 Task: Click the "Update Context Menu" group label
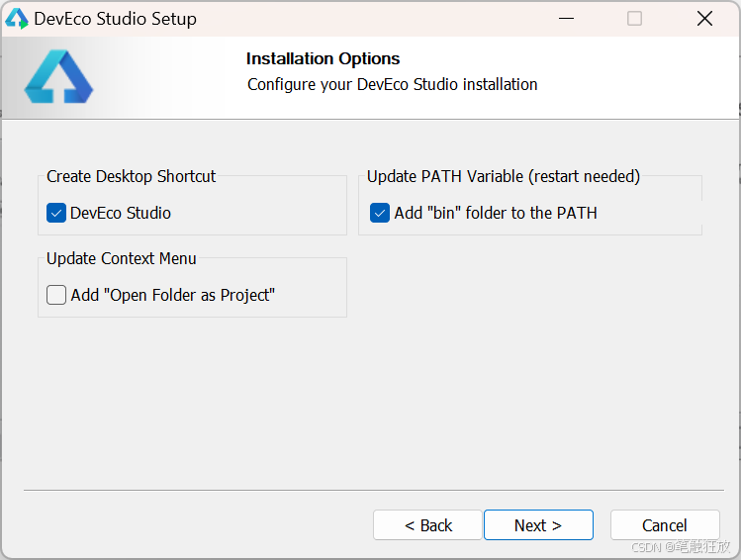[x=121, y=258]
